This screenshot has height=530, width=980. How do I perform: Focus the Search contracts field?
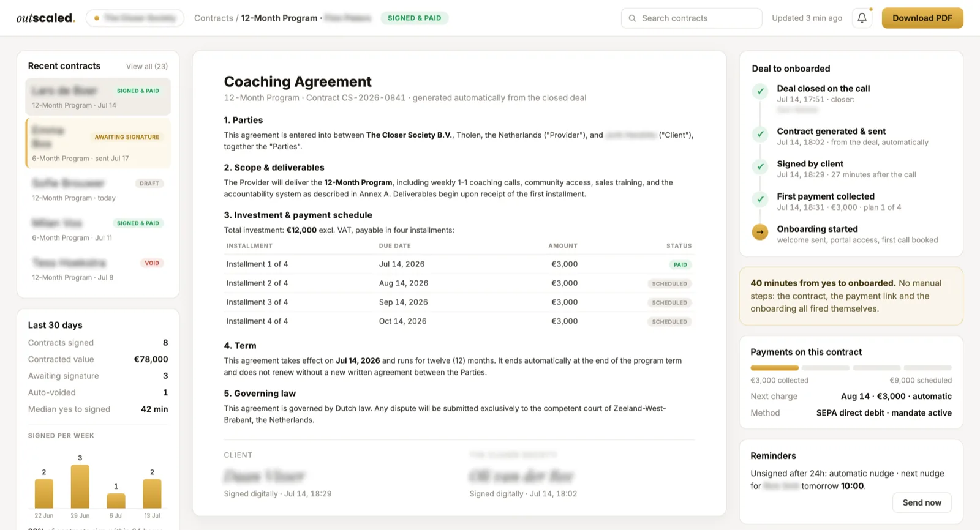(x=692, y=18)
